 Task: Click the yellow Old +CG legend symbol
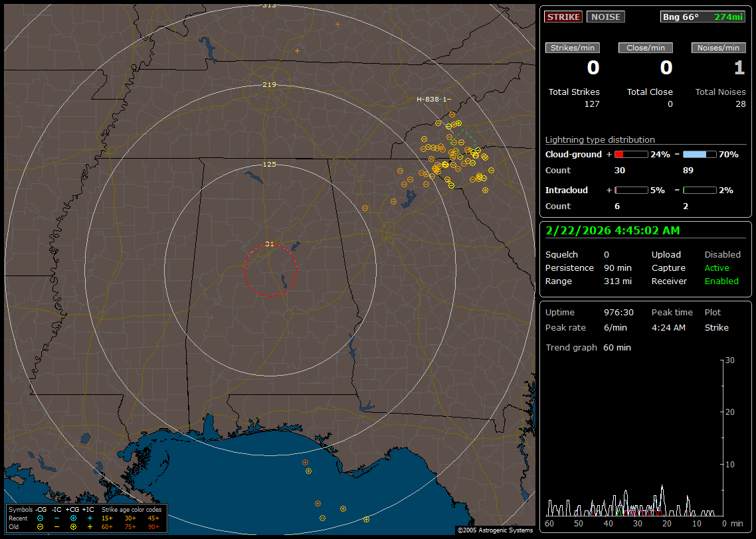pyautogui.click(x=73, y=526)
